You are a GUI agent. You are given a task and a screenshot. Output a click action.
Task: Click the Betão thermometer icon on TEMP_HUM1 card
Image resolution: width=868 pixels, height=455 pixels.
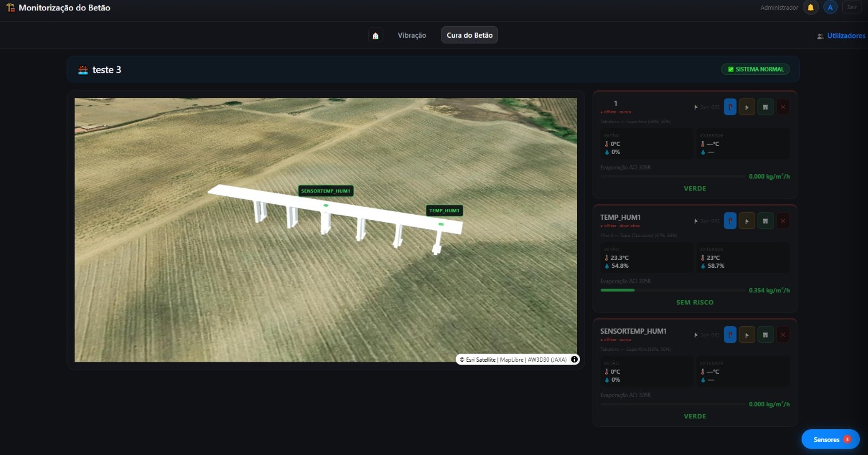pos(606,258)
